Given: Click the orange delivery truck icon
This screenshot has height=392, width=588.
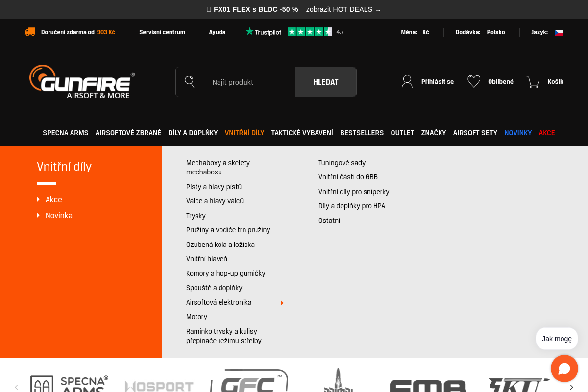Looking at the screenshot, I should pos(30,32).
